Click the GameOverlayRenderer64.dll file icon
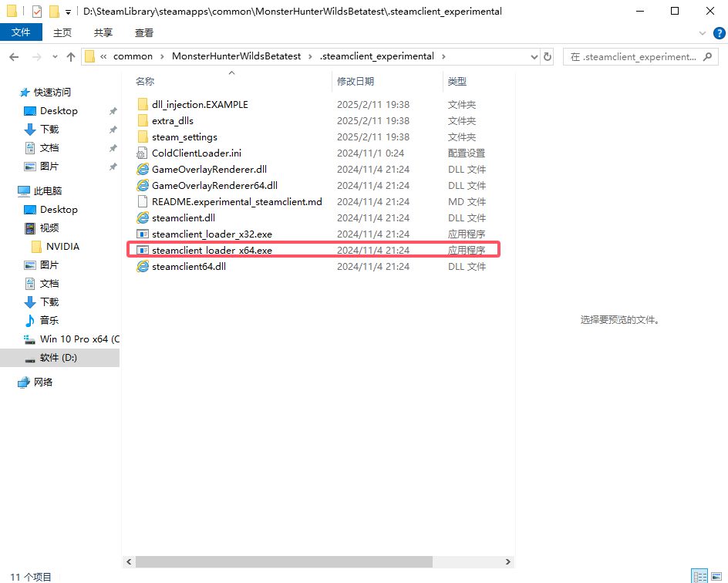The width and height of the screenshot is (728, 583). 143,186
